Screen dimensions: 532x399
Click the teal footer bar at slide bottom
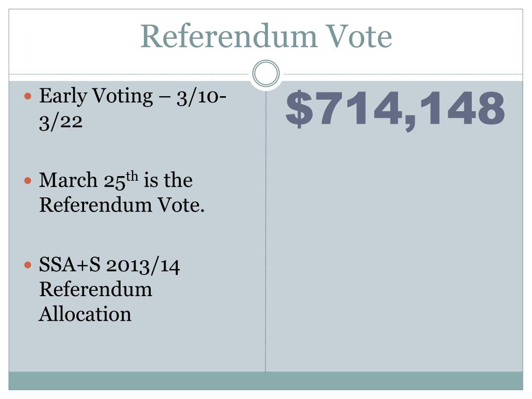coord(265,381)
